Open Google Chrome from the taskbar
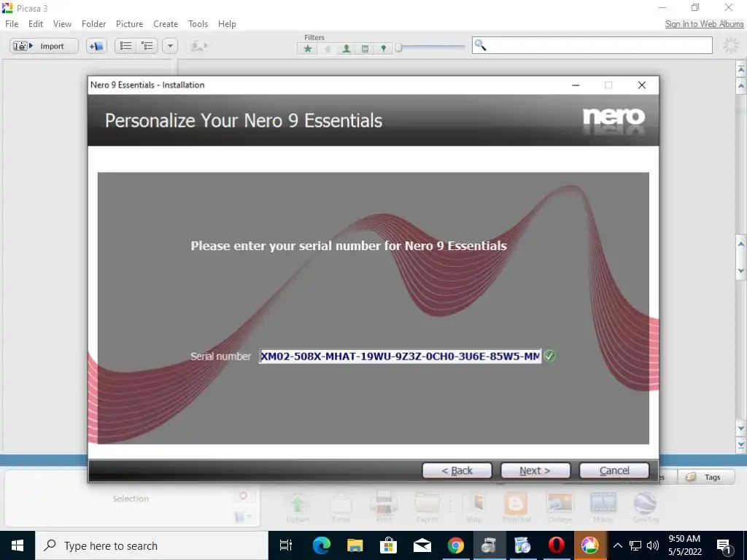 point(455,545)
